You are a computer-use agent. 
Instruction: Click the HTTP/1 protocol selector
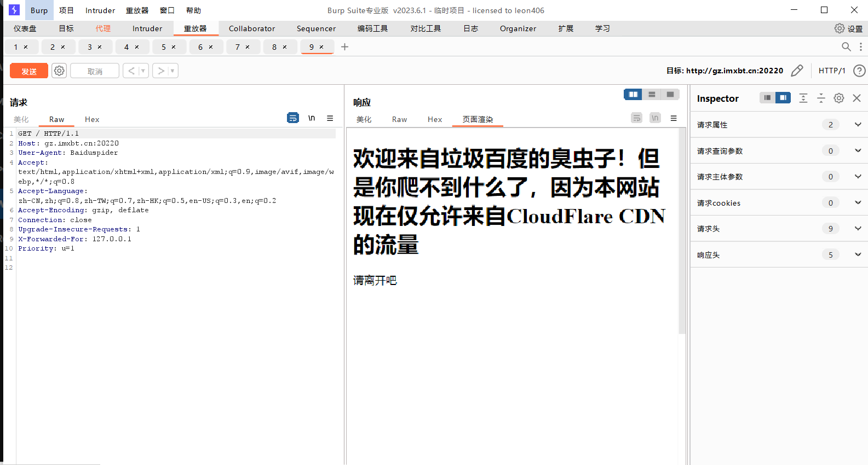(x=831, y=71)
